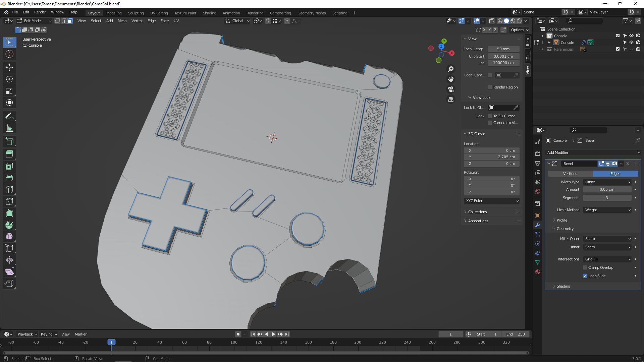The width and height of the screenshot is (644, 362).
Task: Expand the Shading section of Bevel
Action: tap(563, 286)
